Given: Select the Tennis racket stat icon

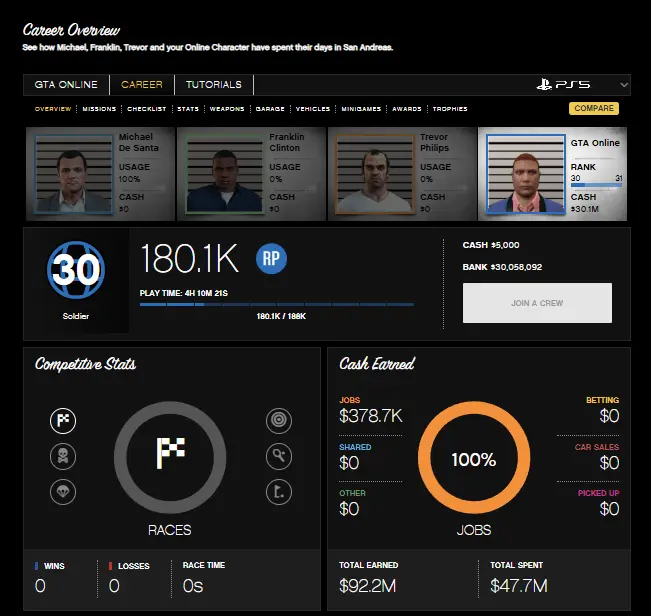Looking at the screenshot, I should tap(279, 457).
